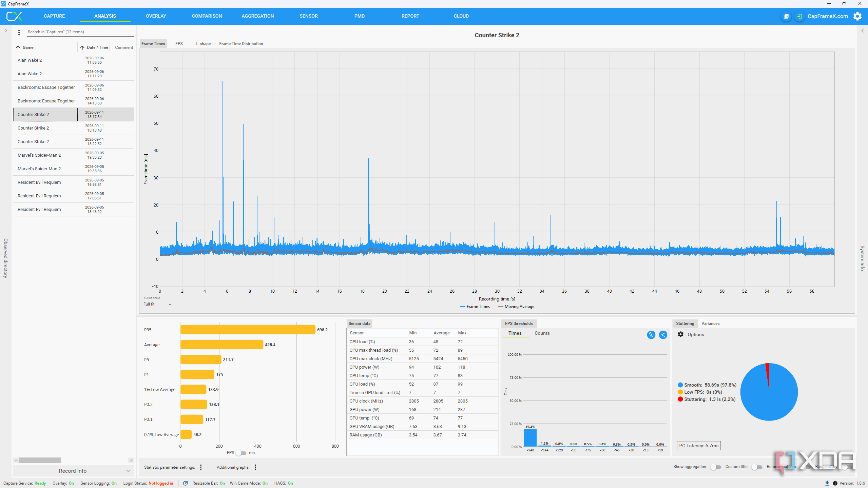Focus the Search in Captures field
The width and height of the screenshot is (868, 488).
pos(80,32)
